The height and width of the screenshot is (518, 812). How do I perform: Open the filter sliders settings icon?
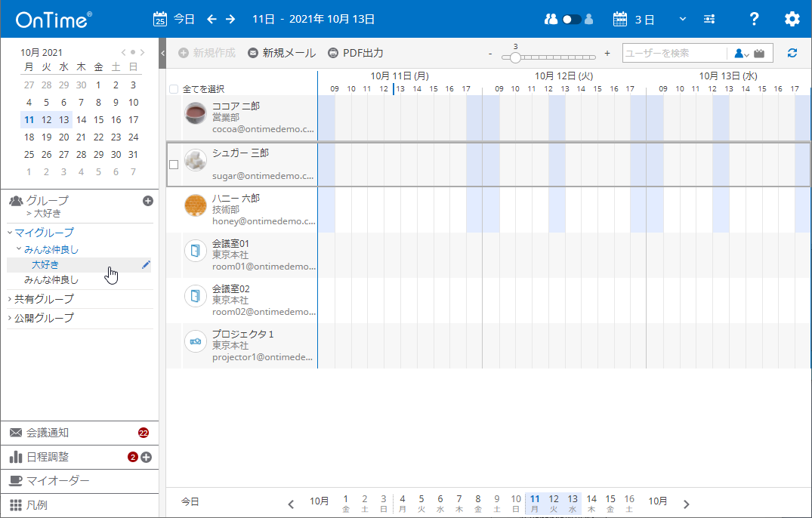tap(709, 19)
